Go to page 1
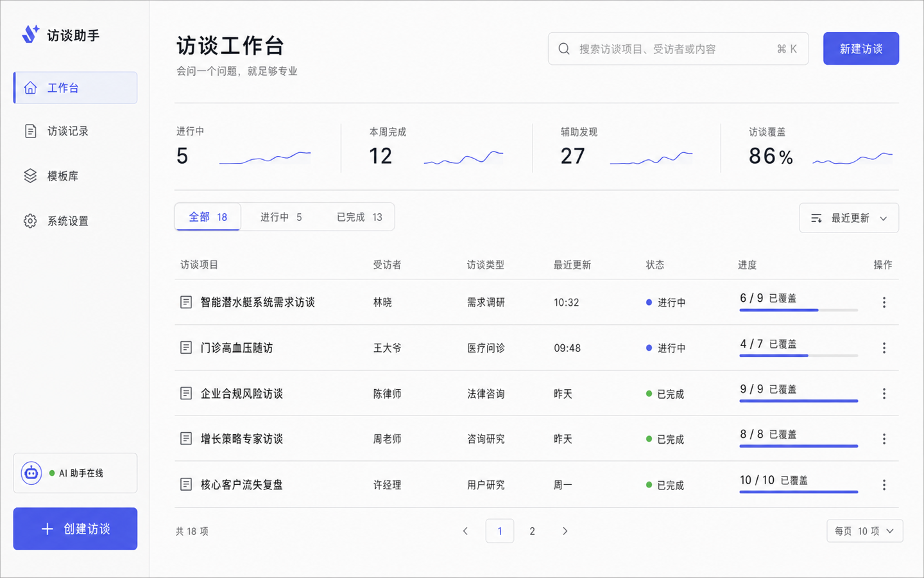The height and width of the screenshot is (578, 924). pyautogui.click(x=500, y=531)
